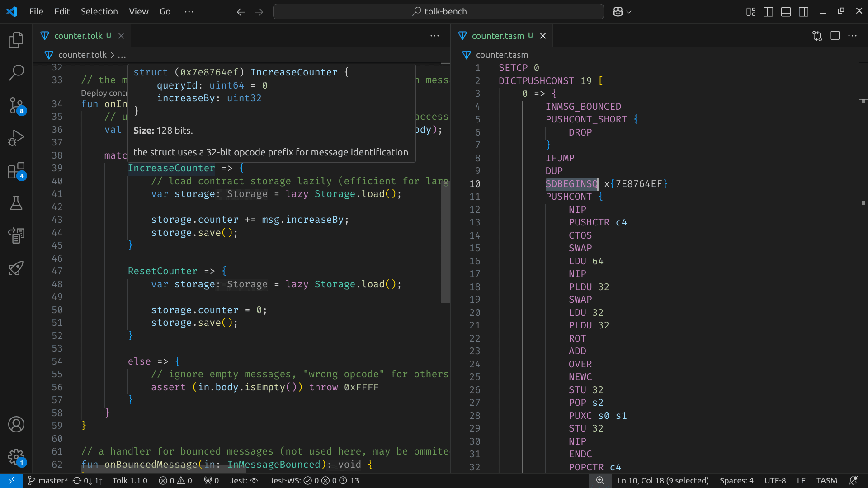This screenshot has height=488, width=868.
Task: Open the Search view
Action: click(x=16, y=73)
